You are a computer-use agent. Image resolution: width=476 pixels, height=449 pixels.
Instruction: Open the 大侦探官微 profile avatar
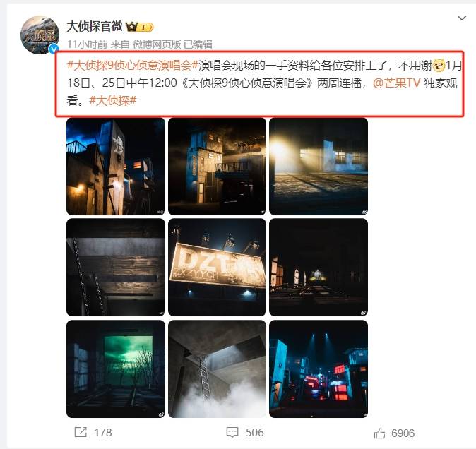pos(40,35)
